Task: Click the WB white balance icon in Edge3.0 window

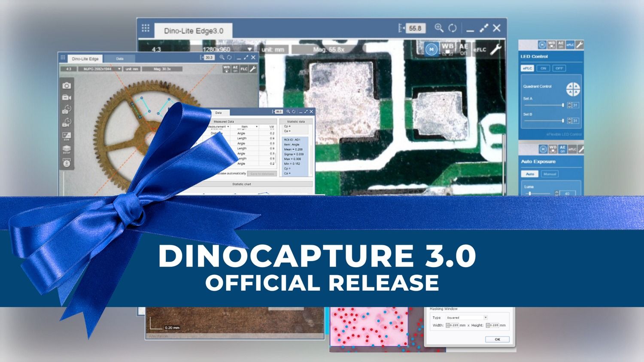Action: pyautogui.click(x=447, y=49)
